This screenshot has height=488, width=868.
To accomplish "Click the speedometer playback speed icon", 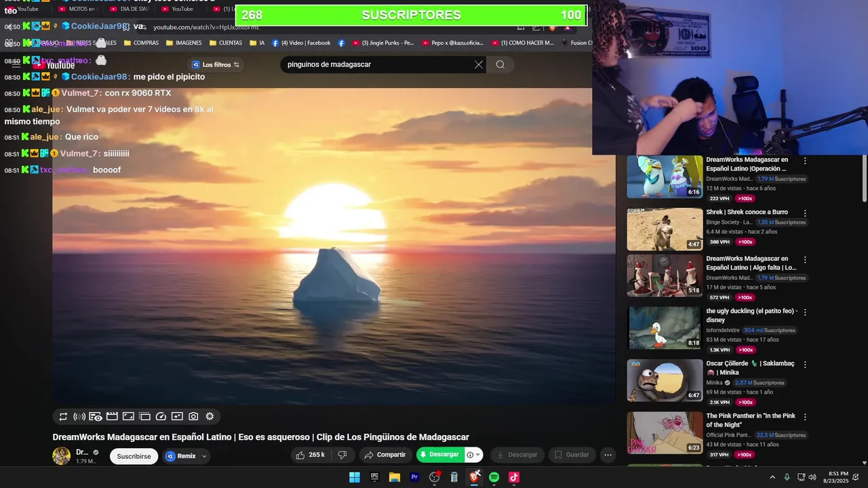I will click(161, 417).
